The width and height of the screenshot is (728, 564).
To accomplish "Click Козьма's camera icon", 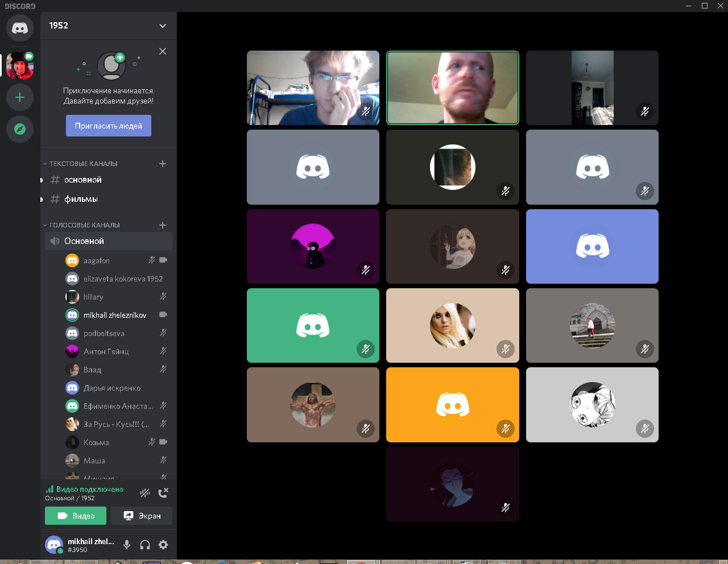I will [163, 442].
